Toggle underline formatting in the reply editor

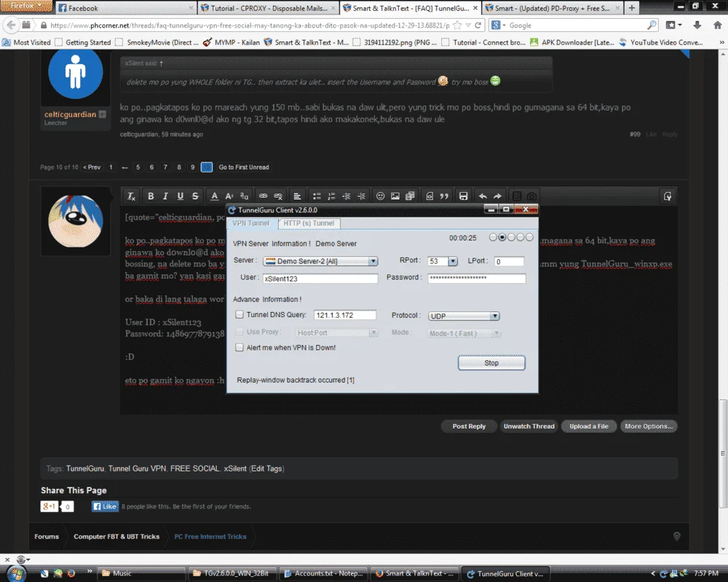click(x=180, y=196)
